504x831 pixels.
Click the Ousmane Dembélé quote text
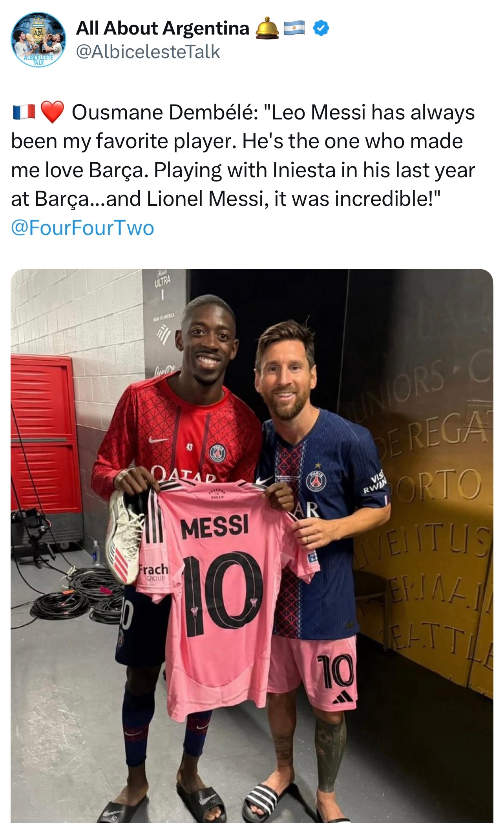[x=243, y=156]
